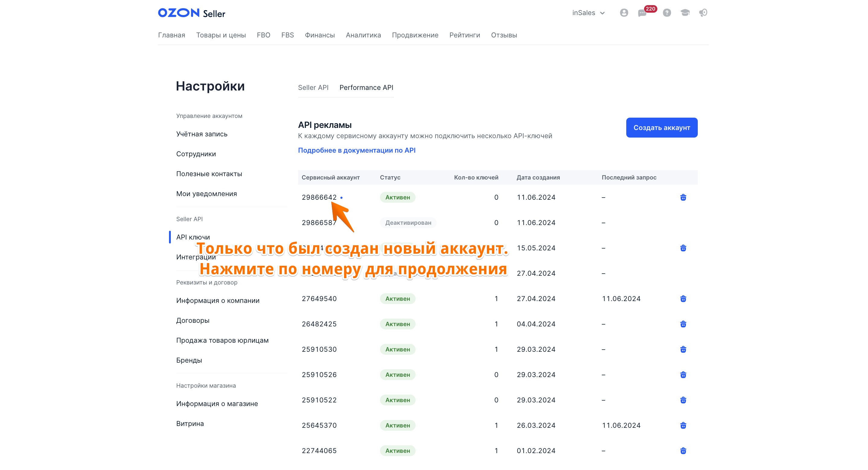This screenshot has height=470, width=868.
Task: Open the Аналитика menu item
Action: click(363, 35)
